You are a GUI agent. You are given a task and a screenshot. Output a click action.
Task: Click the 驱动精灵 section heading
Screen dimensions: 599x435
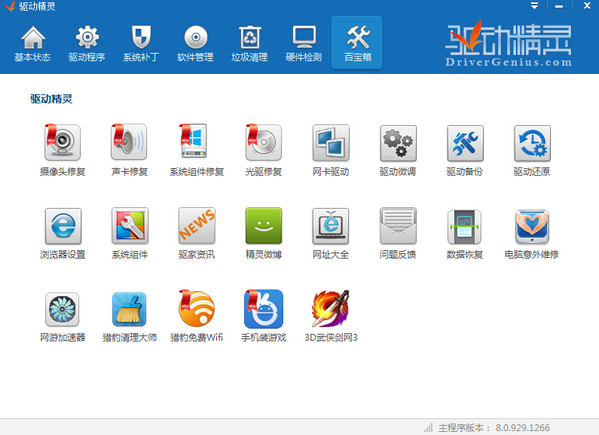51,99
